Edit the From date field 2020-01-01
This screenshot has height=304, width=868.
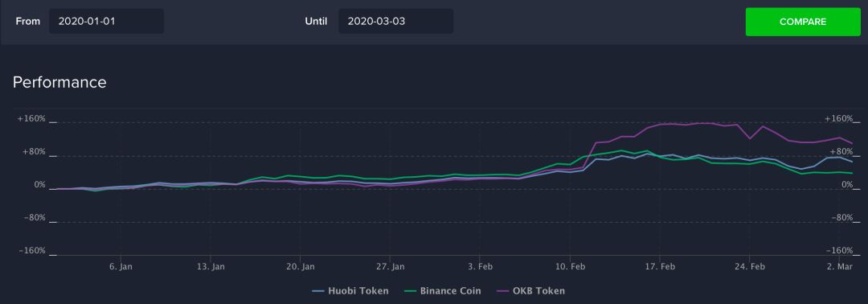click(106, 22)
